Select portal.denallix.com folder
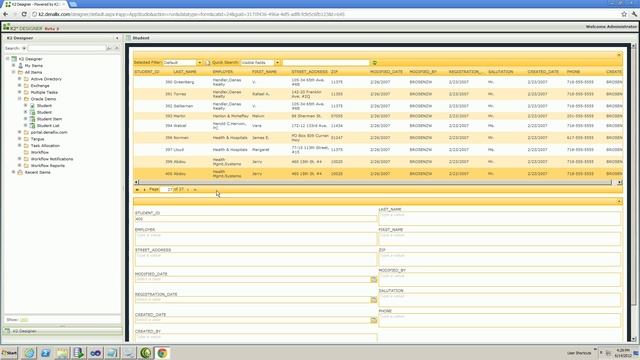The image size is (640, 360). (x=49, y=132)
